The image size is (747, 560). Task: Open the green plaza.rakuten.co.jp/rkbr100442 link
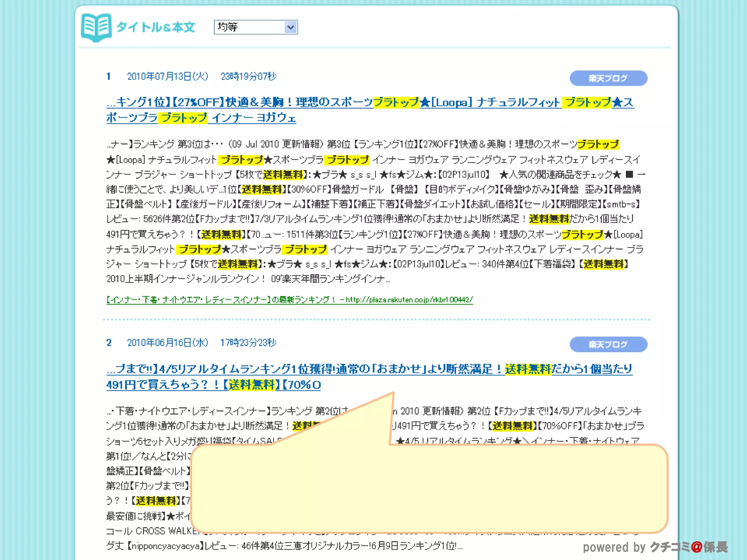coord(290,300)
